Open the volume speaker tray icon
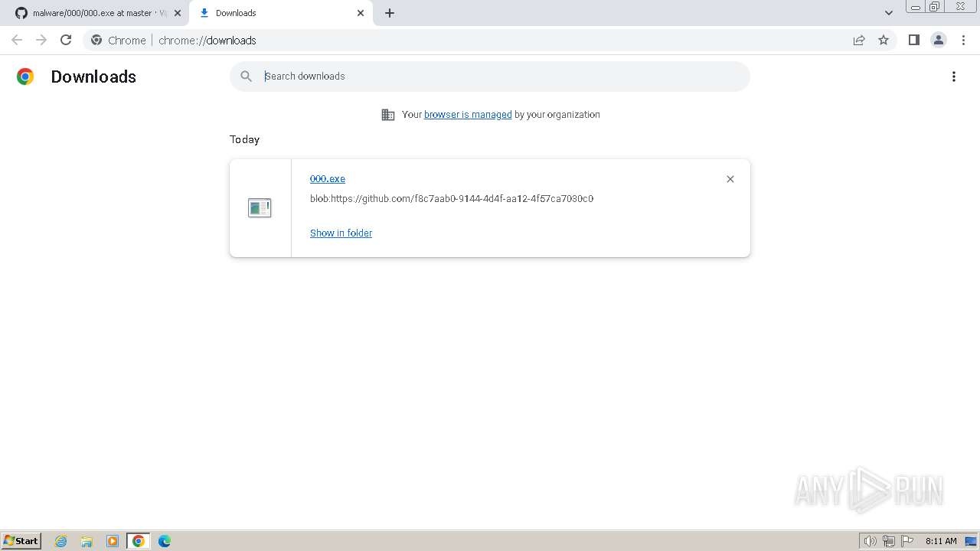The width and height of the screenshot is (980, 551). pyautogui.click(x=870, y=541)
